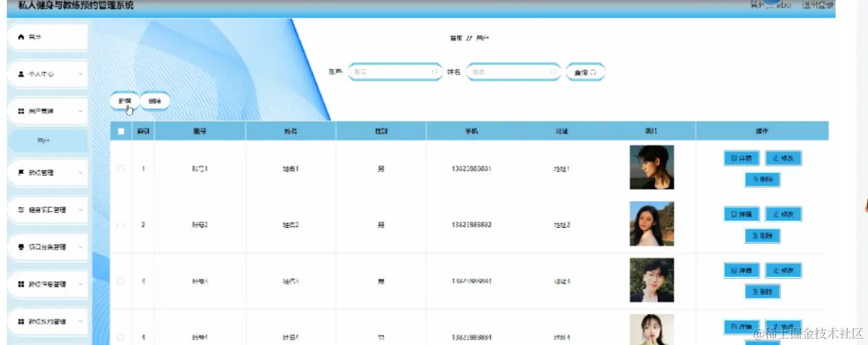868x345 pixels.
Task: Click the grid icon beside 用户管理
Action: tap(21, 111)
